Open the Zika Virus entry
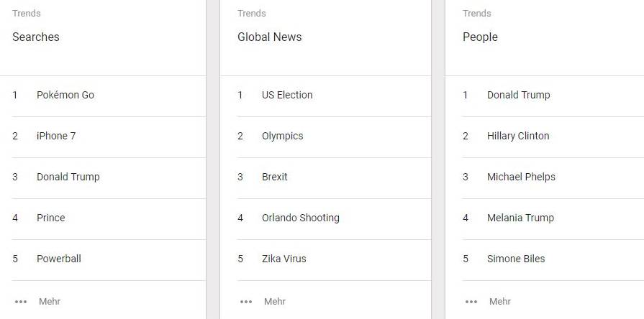The height and width of the screenshot is (319, 644). tap(334, 260)
